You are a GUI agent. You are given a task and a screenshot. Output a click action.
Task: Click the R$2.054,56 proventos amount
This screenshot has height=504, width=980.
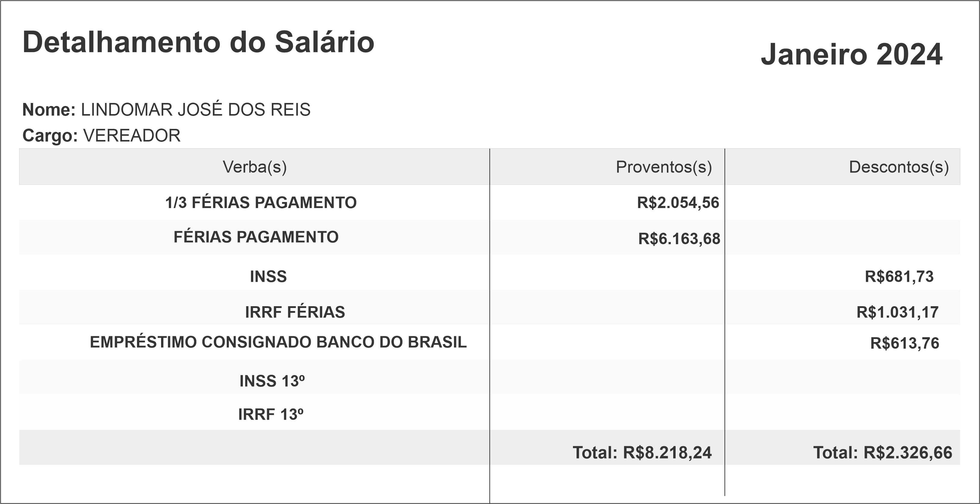point(678,203)
